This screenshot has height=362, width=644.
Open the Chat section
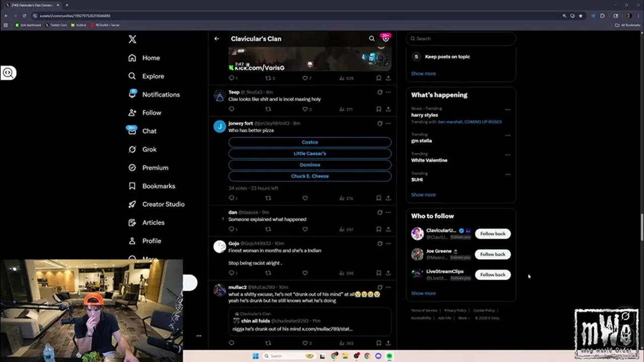(x=142, y=131)
